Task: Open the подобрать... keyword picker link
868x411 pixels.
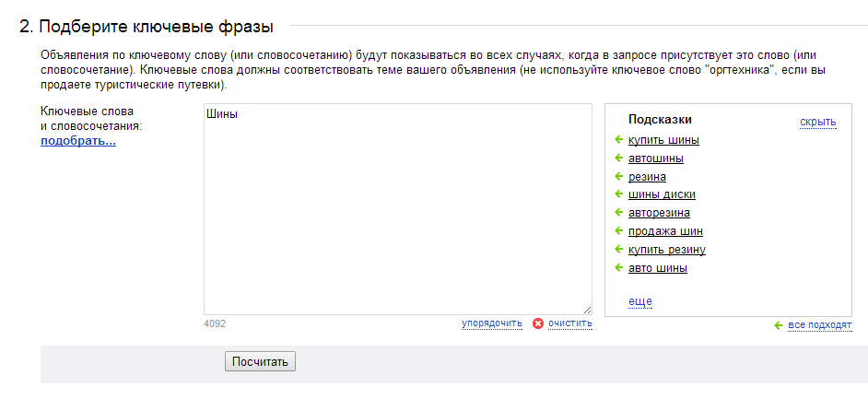Action: pos(78,141)
